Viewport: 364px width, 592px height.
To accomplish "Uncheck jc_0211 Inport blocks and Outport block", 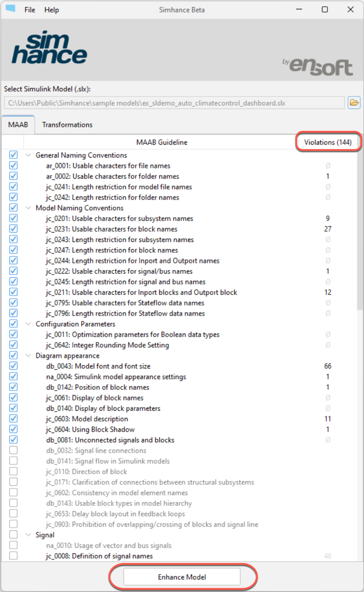I will pyautogui.click(x=13, y=292).
